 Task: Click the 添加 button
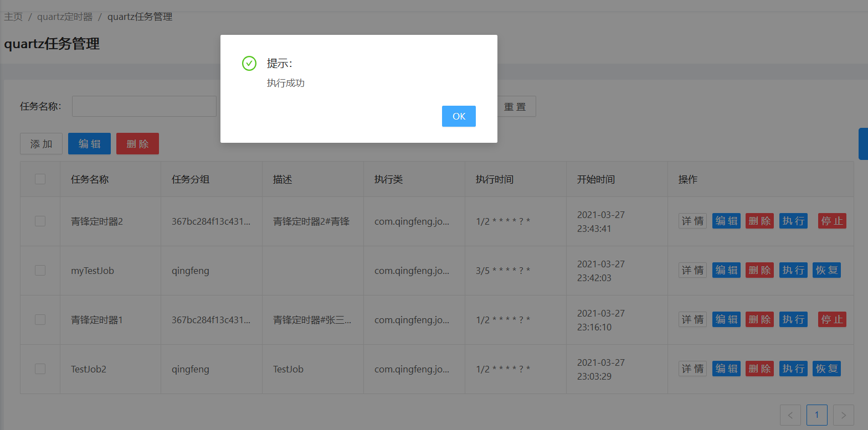tap(41, 144)
